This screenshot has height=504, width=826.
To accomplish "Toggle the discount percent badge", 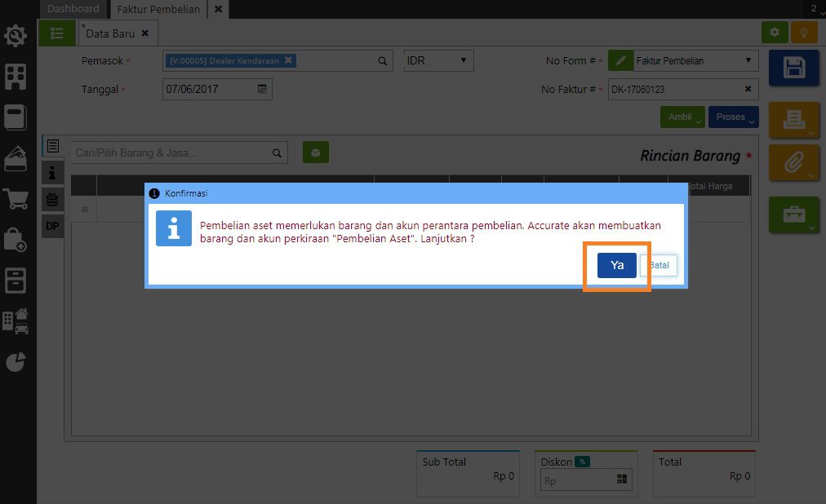I will 582,462.
